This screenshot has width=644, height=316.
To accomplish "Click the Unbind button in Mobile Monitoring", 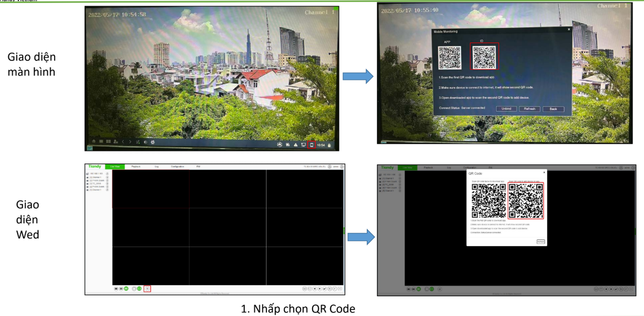I will tap(506, 109).
